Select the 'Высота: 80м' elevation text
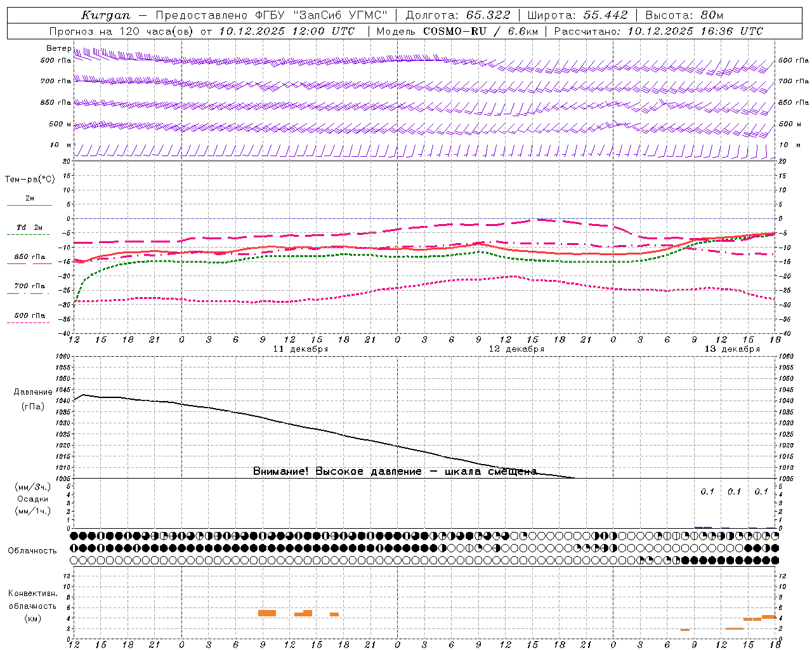Screen dimensions: 812x650 684,15
